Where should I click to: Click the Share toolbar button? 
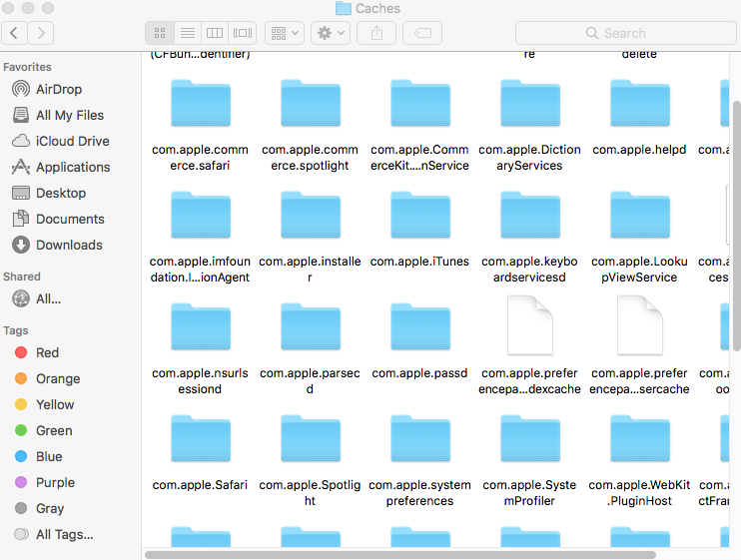point(376,33)
